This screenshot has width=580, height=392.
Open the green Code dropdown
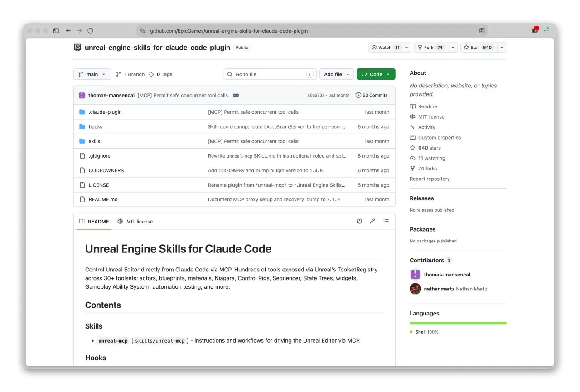point(376,74)
